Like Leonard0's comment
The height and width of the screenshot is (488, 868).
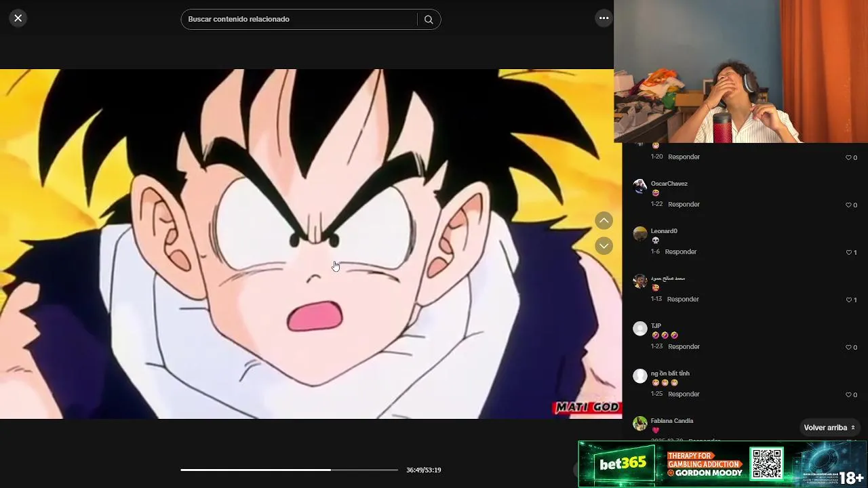[x=851, y=252]
